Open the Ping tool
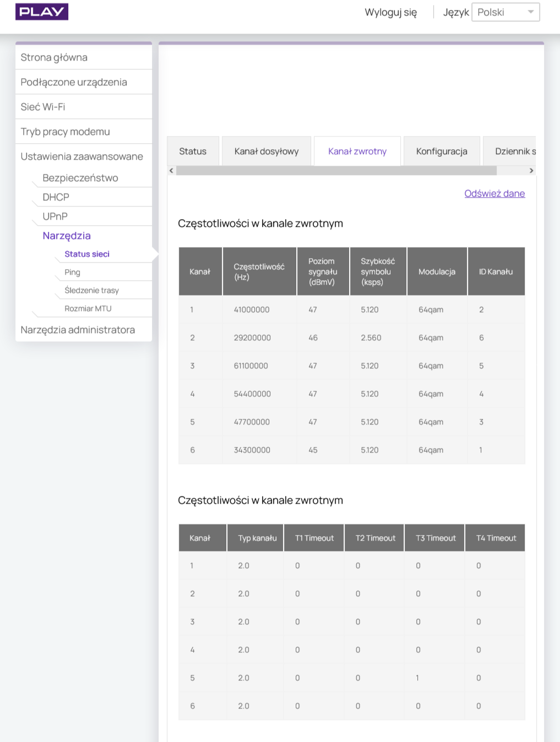 [x=72, y=272]
